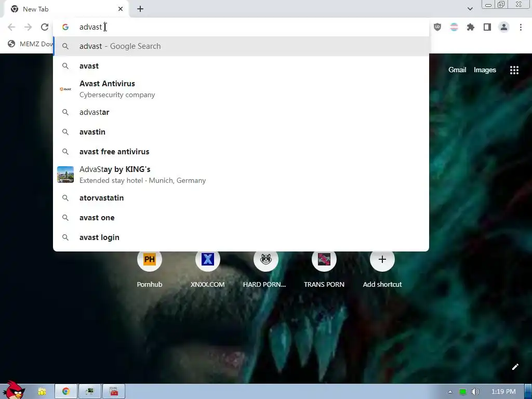Click the address bar containing advast
This screenshot has width=532, height=399.
pyautogui.click(x=241, y=27)
